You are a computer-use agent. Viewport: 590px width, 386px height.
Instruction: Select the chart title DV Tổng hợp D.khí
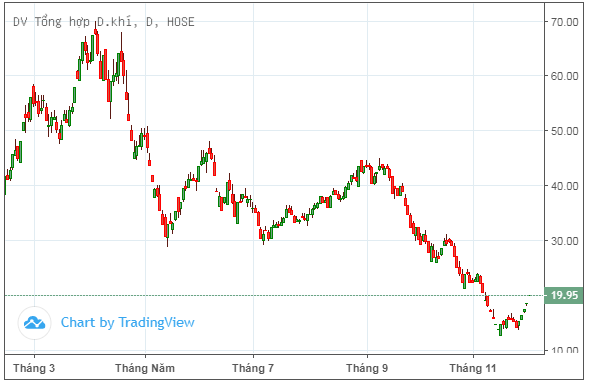[73, 22]
